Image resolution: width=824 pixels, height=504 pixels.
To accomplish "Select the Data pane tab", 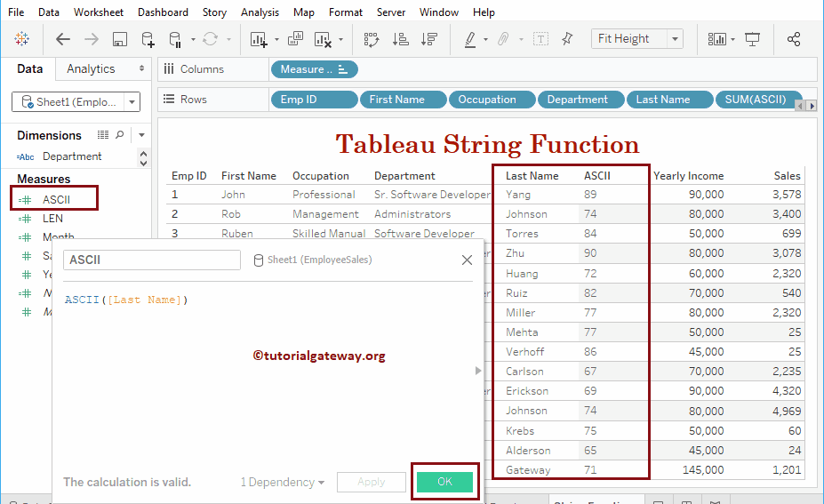I will (x=29, y=68).
